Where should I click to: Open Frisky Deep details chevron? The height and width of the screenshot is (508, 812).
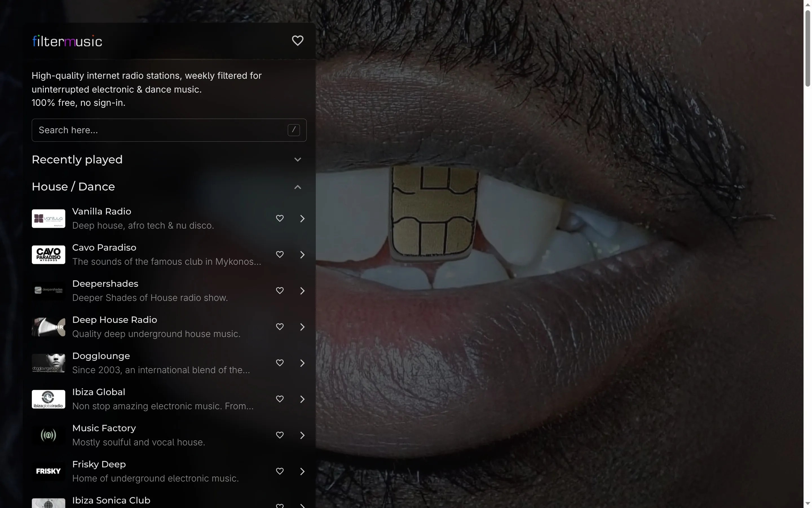click(x=302, y=471)
